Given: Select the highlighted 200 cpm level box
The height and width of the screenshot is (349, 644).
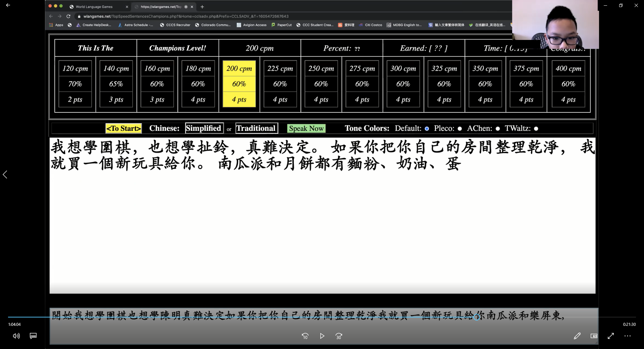Looking at the screenshot, I should (x=239, y=84).
